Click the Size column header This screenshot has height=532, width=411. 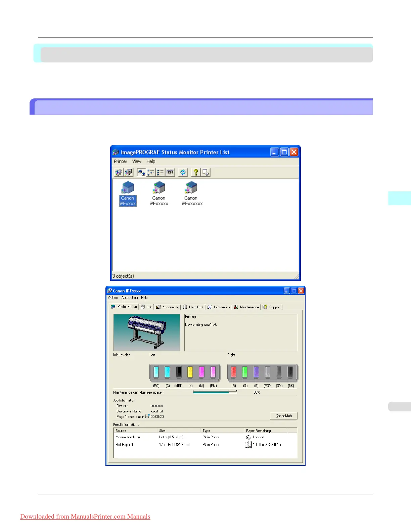(x=179, y=431)
